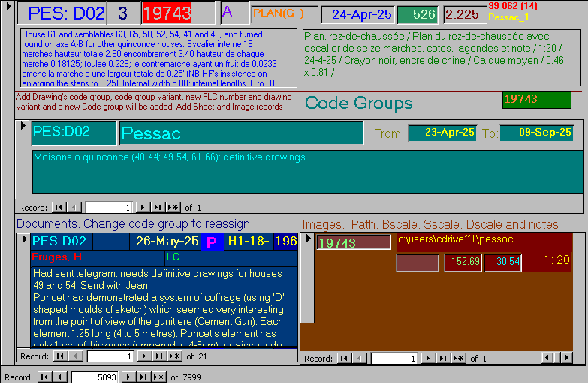Click the '99 062 (14)' red text
Image resolution: width=588 pixels, height=384 pixels.
click(513, 5)
